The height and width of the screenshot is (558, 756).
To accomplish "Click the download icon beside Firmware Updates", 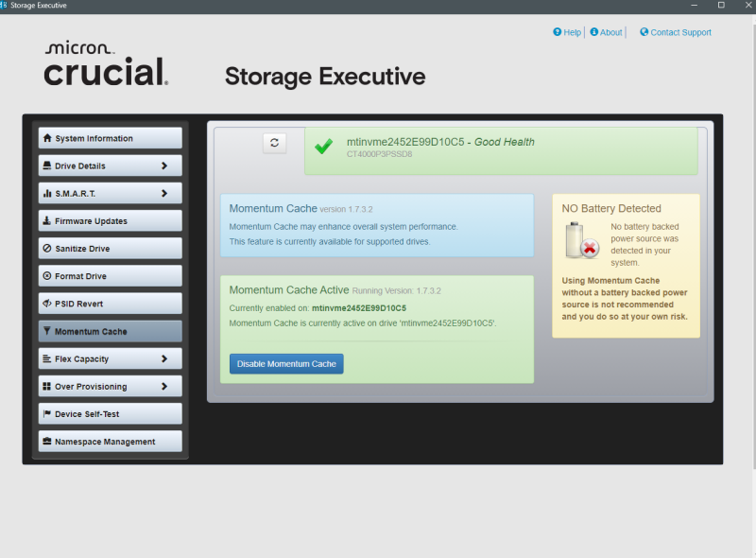I will click(x=46, y=220).
